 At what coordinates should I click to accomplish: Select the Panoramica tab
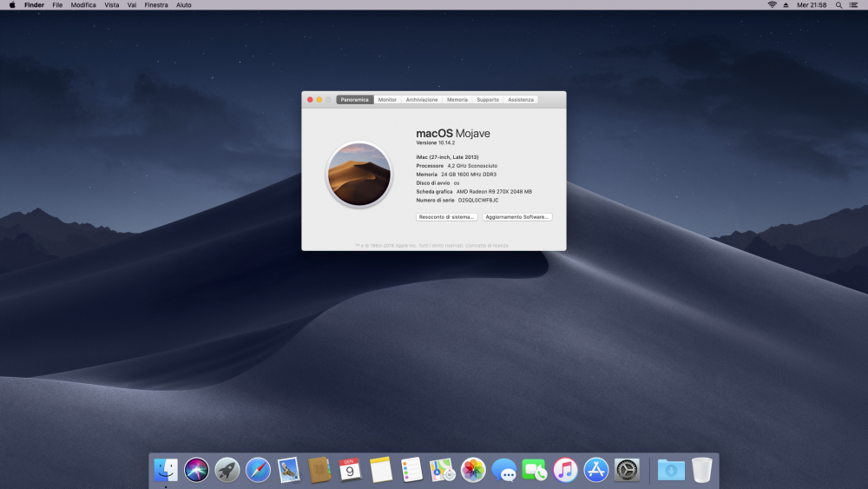[x=355, y=100]
